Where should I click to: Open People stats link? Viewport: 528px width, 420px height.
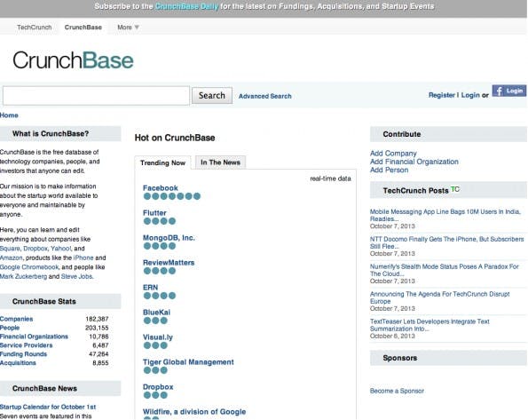10,328
